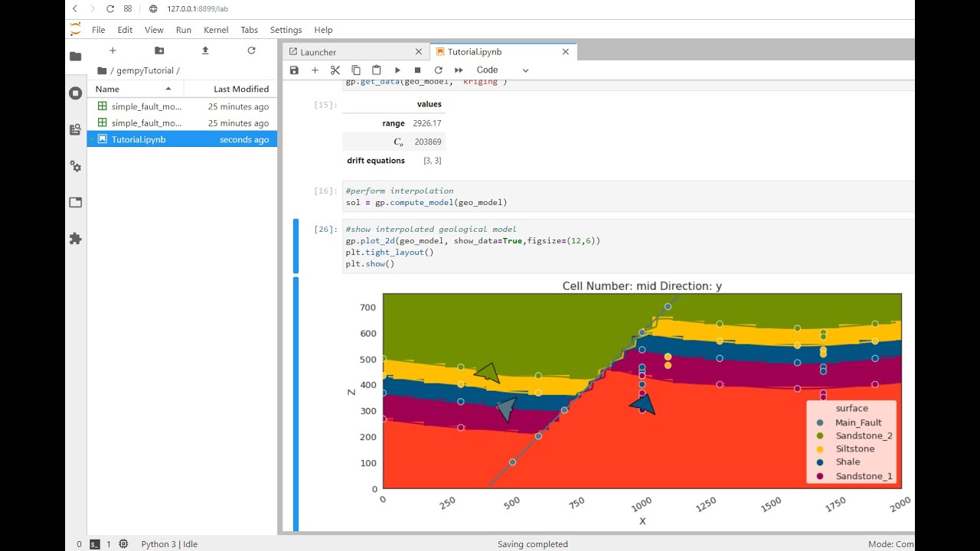The width and height of the screenshot is (980, 551).
Task: Click the JupyterLab logo
Action: click(75, 30)
